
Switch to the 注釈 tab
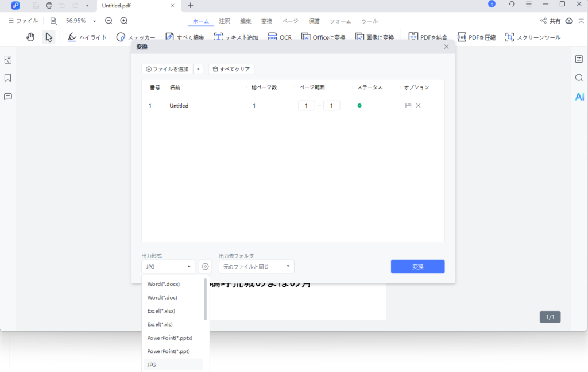tap(225, 21)
